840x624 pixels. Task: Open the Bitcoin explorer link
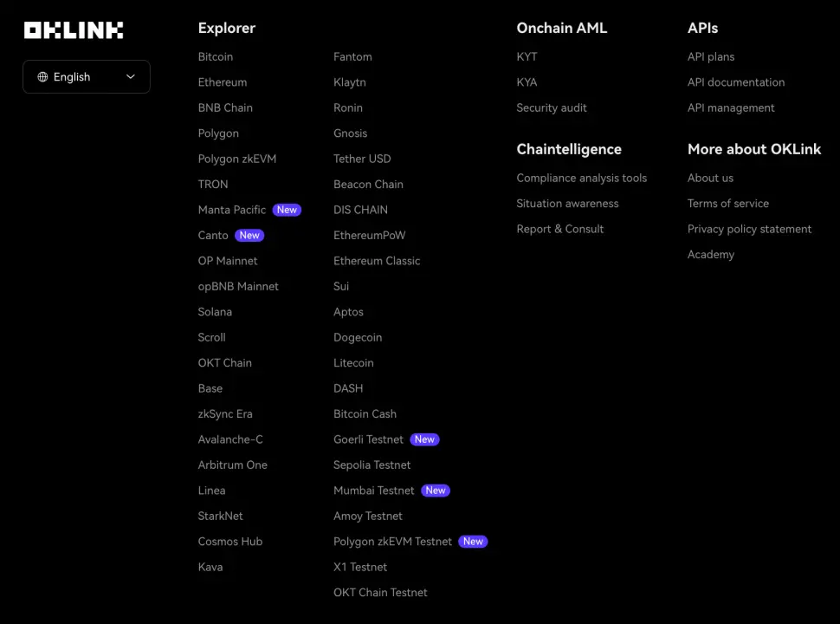point(216,57)
